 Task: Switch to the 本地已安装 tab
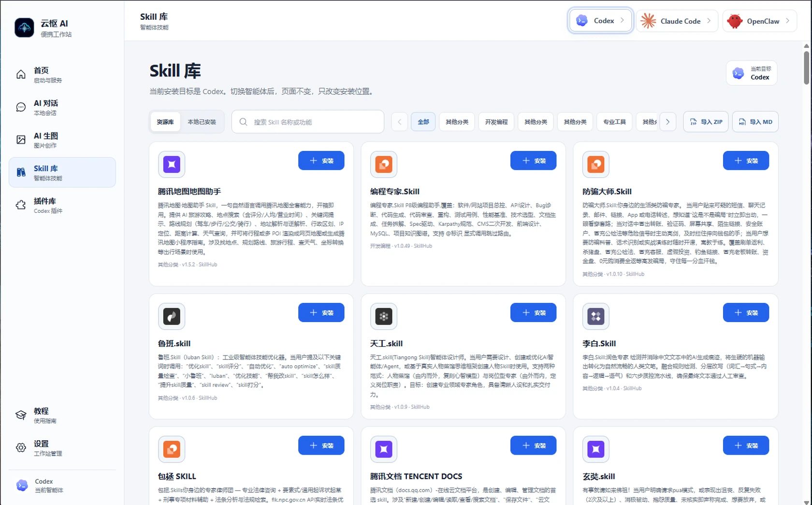(202, 122)
